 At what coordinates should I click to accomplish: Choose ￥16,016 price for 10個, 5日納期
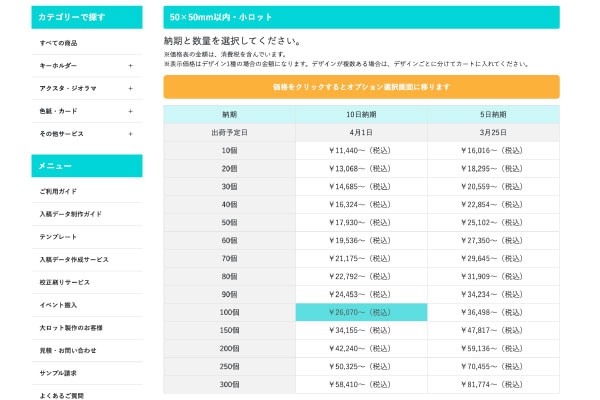tap(493, 150)
